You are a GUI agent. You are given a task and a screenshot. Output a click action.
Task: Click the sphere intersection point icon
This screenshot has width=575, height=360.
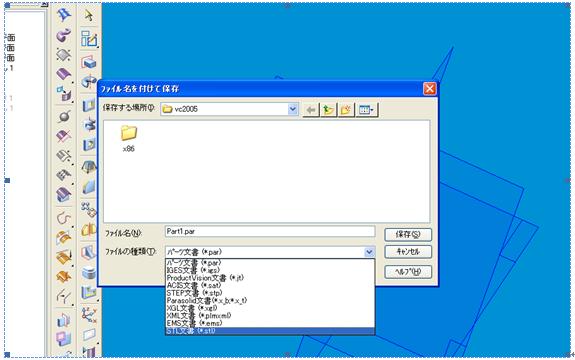click(63, 117)
